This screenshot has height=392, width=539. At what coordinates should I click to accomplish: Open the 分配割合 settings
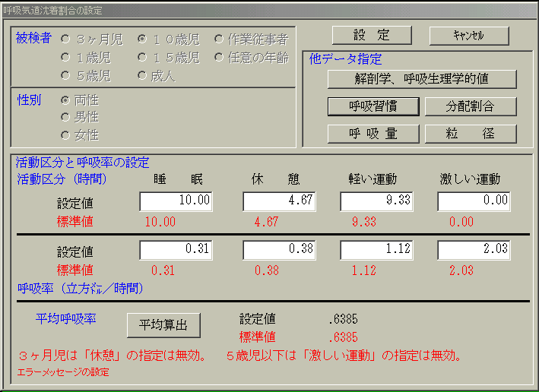[x=470, y=106]
